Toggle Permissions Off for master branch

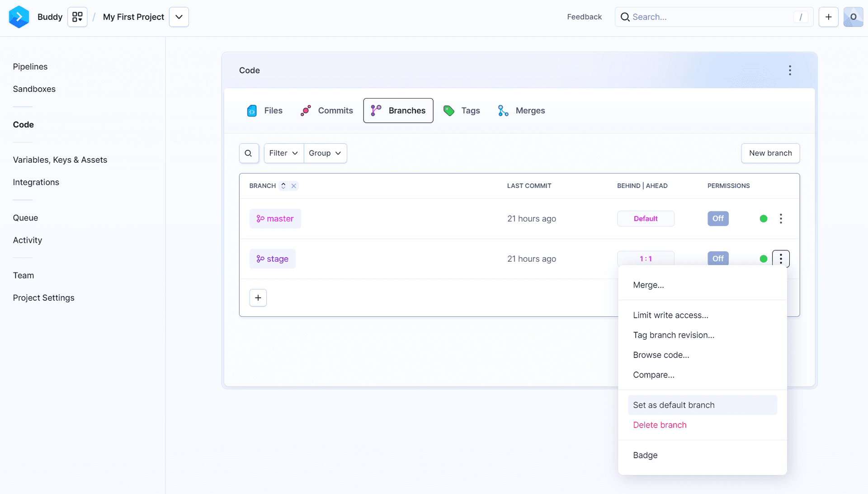718,218
